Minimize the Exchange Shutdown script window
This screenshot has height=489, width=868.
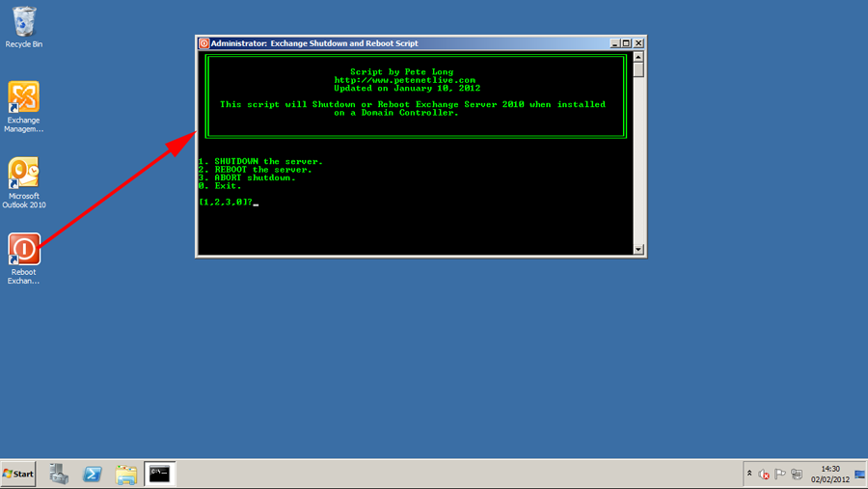click(614, 43)
